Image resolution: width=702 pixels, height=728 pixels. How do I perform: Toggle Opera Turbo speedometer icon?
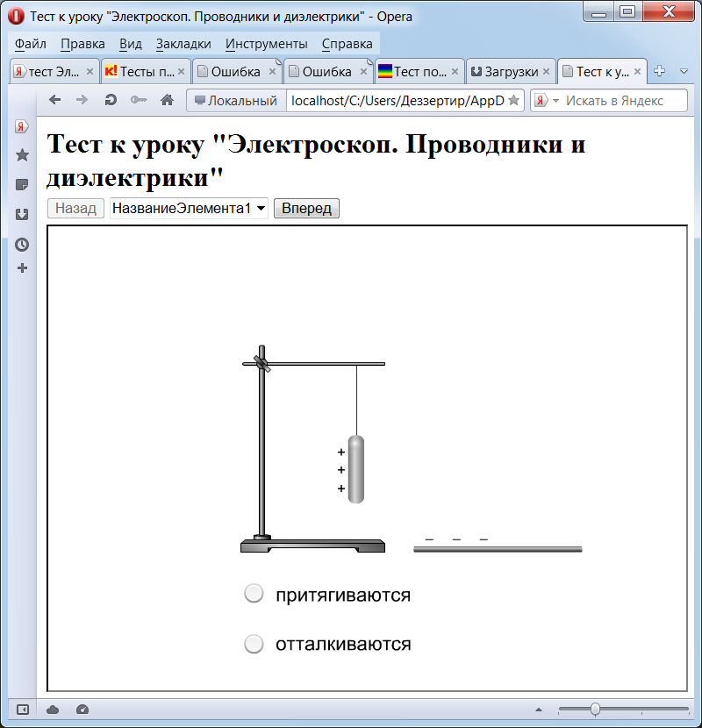(82, 710)
